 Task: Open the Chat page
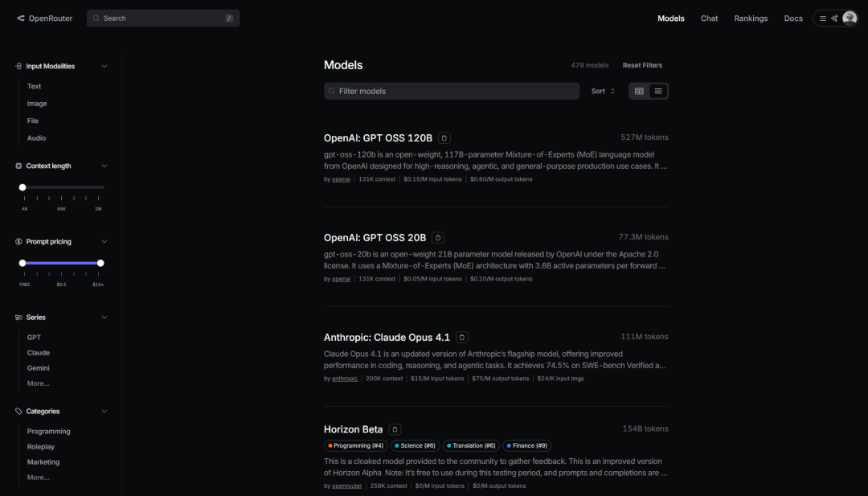tap(709, 18)
